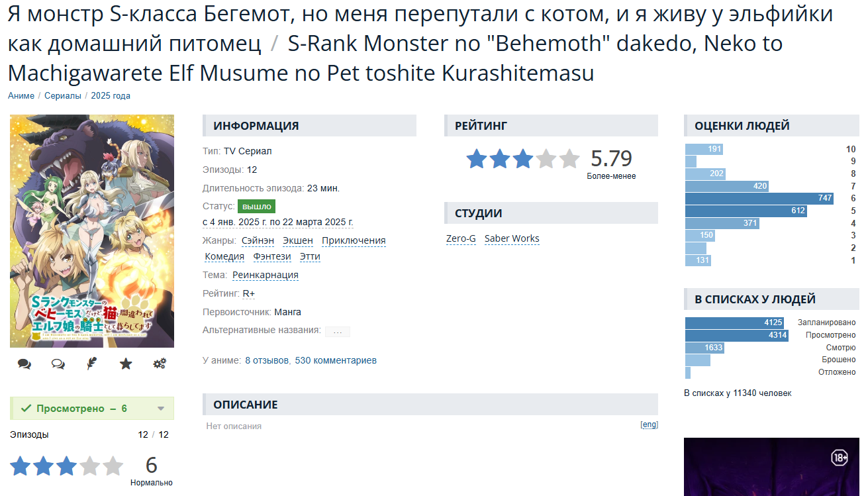Screen dimensions: 868x496
Task: Expand the alternative names ellipsis
Action: [x=338, y=331]
